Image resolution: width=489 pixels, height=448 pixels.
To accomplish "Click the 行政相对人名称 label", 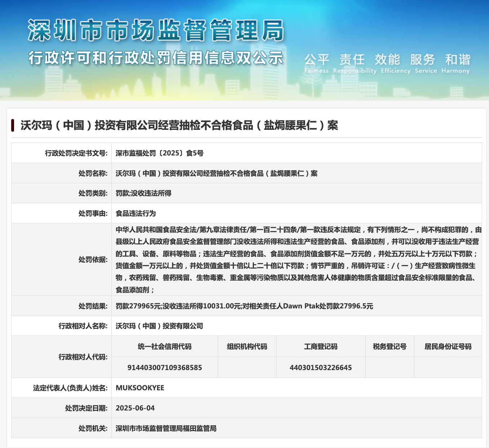I will point(83,326).
